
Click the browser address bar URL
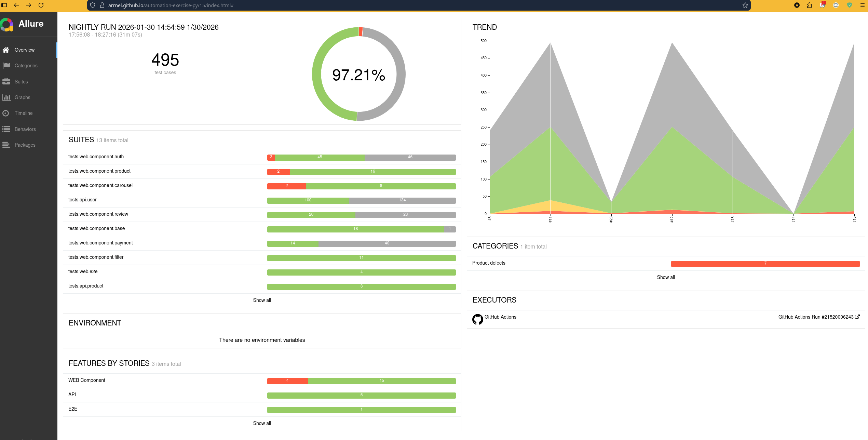point(171,5)
